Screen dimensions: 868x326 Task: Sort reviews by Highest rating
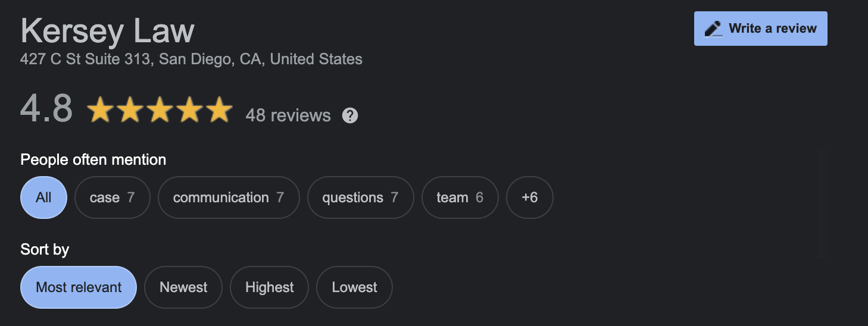click(x=269, y=287)
